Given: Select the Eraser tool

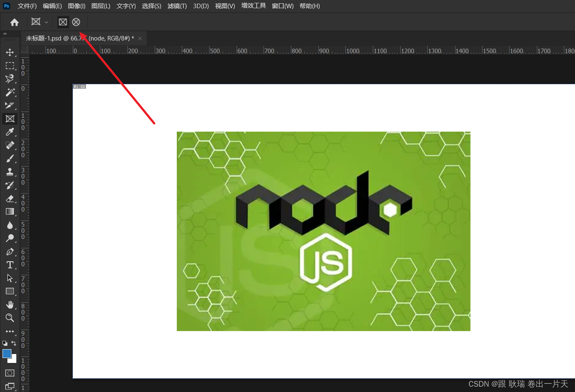Looking at the screenshot, I should [x=10, y=199].
